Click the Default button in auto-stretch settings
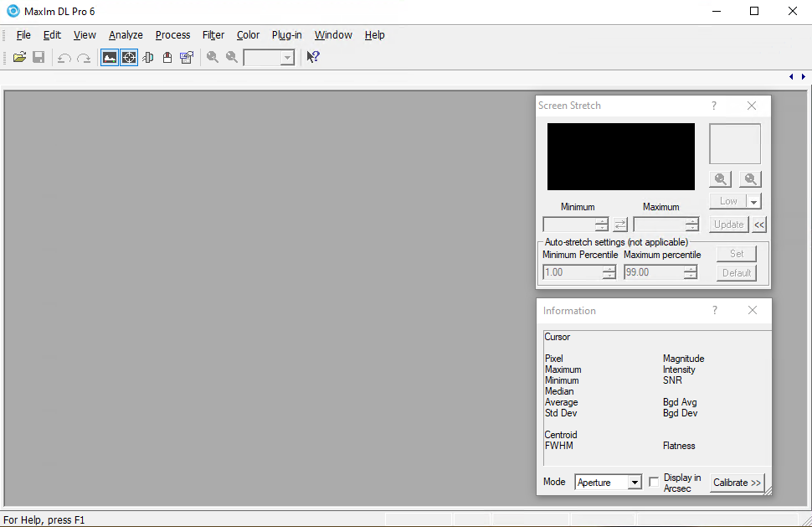This screenshot has height=527, width=812. pos(737,273)
